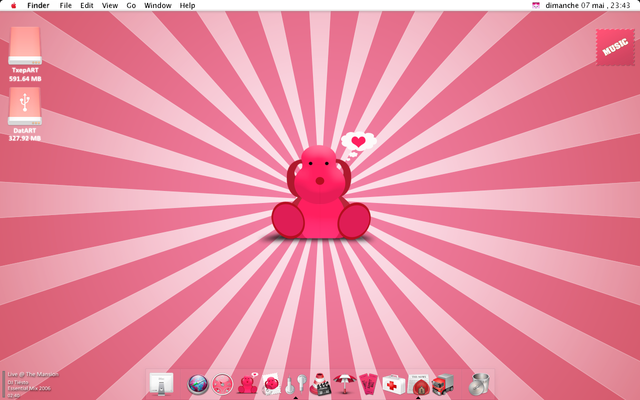The image size is (640, 400).
Task: Open the pink stamp mail icon in Dock
Action: point(271,384)
